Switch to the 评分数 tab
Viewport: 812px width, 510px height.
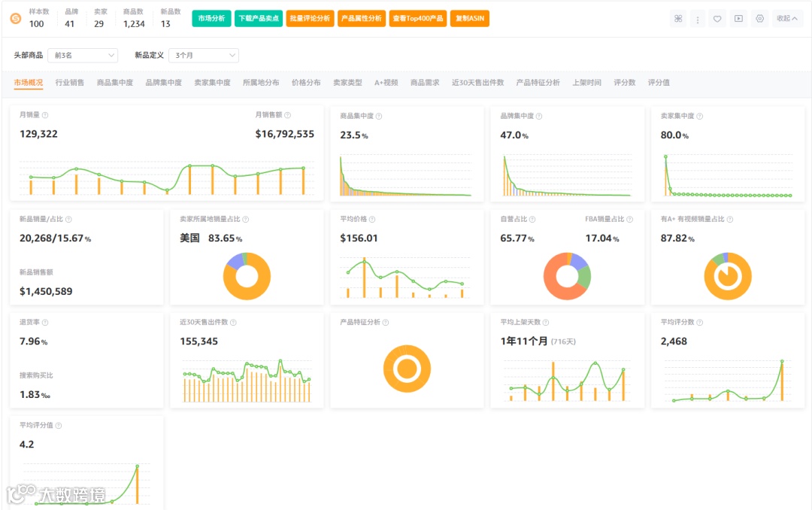pos(625,83)
